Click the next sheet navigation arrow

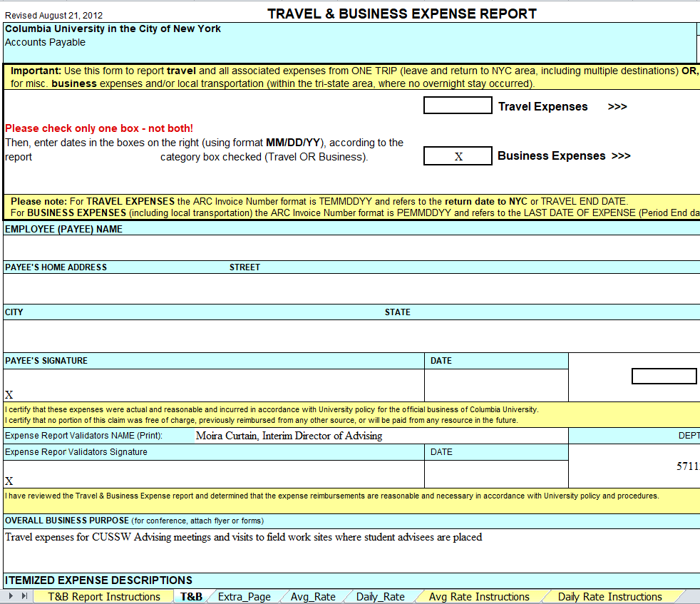tap(12, 596)
